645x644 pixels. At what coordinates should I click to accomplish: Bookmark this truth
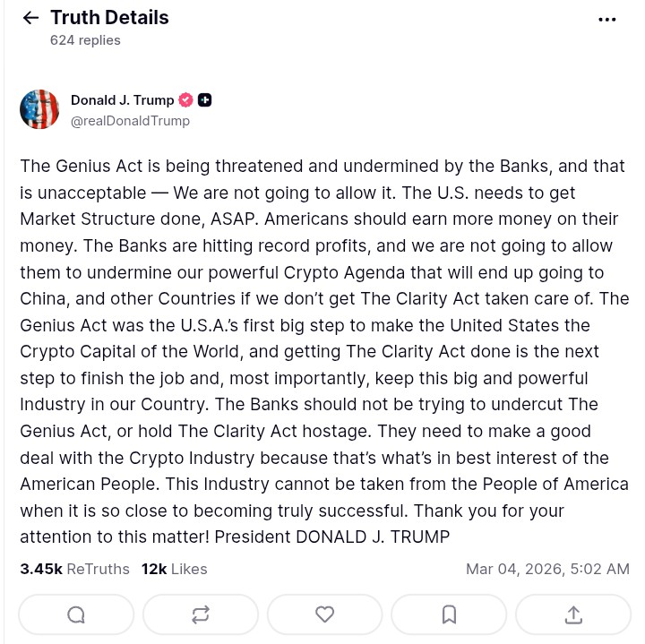[450, 614]
